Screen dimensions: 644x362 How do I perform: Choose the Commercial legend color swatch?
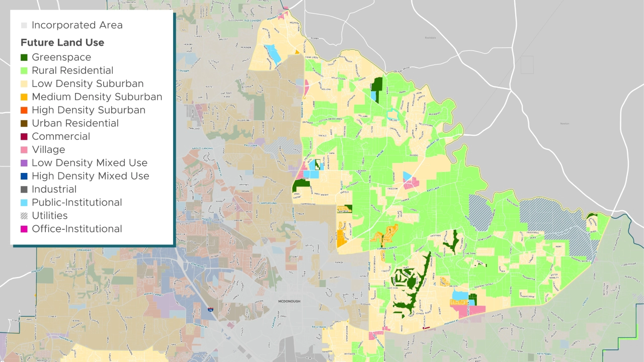coord(24,137)
